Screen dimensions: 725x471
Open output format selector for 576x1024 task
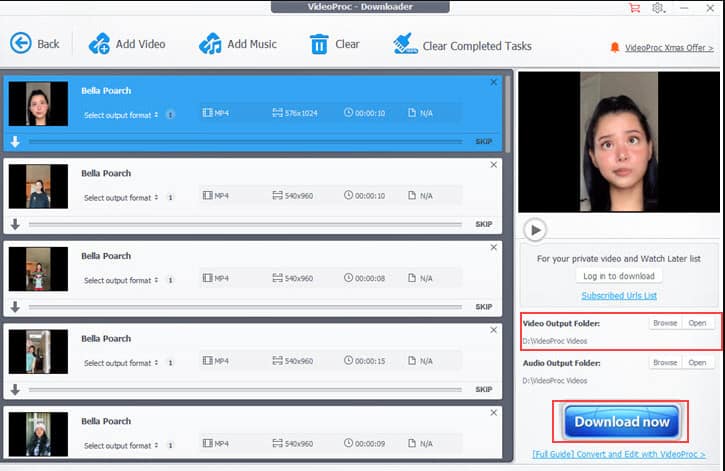(121, 115)
